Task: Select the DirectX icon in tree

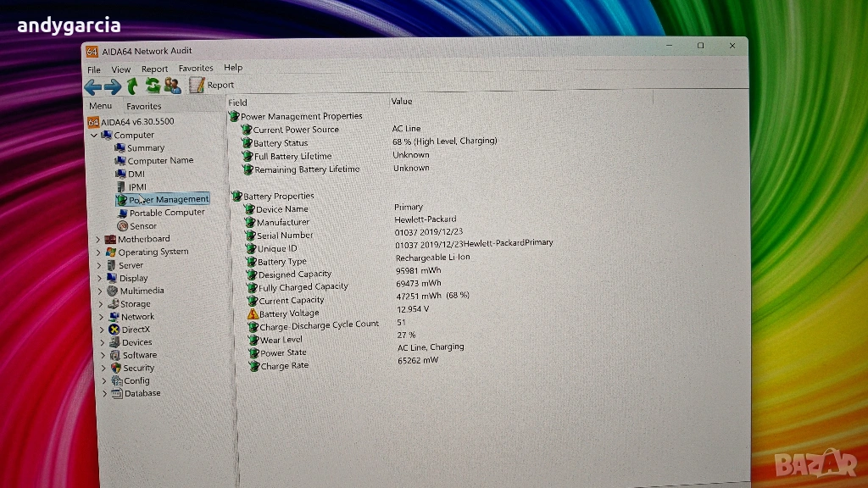Action: [114, 330]
